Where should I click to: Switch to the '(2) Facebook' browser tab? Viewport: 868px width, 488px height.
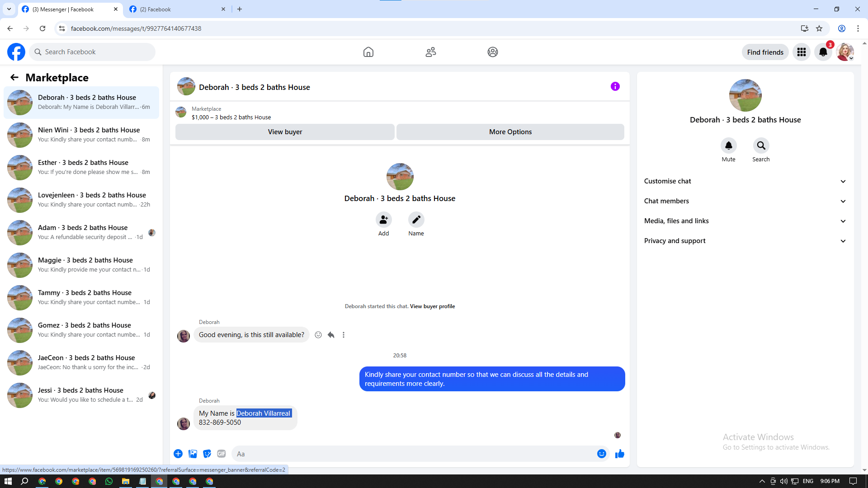pyautogui.click(x=177, y=9)
